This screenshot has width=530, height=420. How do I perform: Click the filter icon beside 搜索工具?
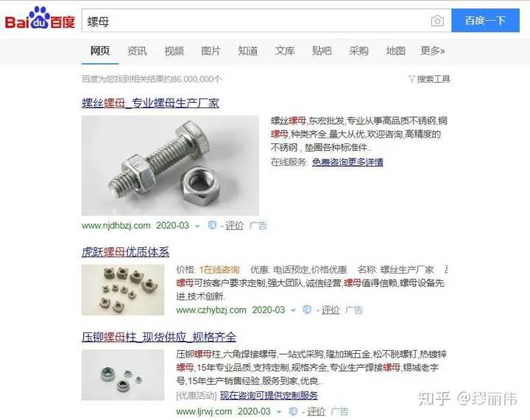[411, 79]
